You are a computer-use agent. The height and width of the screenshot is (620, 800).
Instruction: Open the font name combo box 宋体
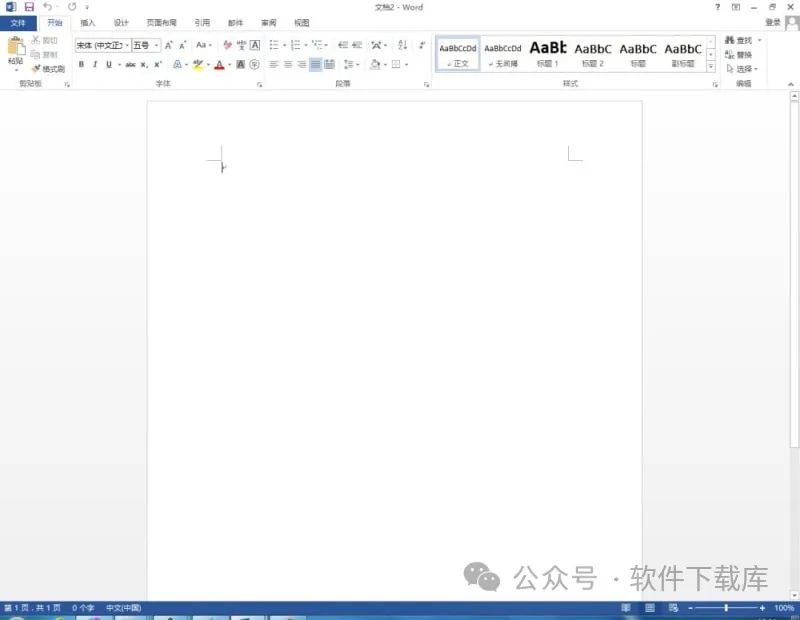click(x=103, y=45)
